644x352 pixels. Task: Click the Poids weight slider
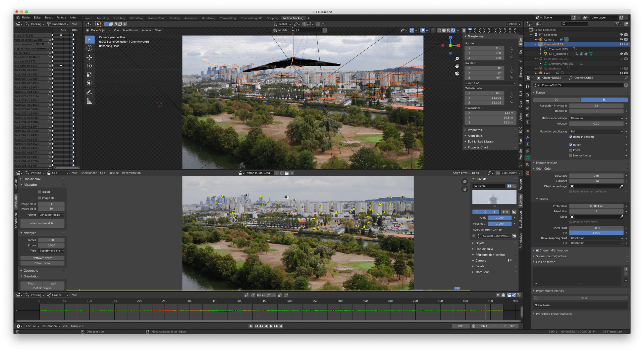click(499, 218)
